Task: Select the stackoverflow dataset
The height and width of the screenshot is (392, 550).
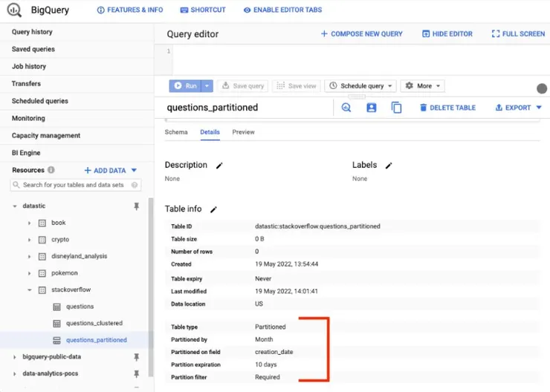Action: tap(71, 290)
